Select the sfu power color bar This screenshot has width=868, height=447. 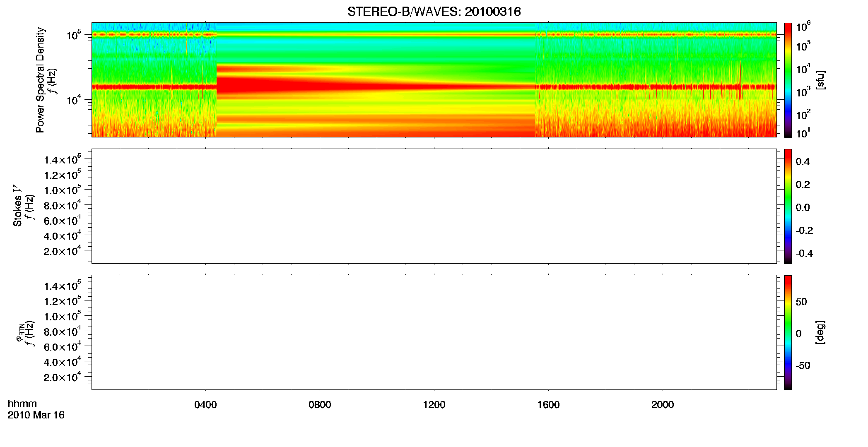click(788, 80)
